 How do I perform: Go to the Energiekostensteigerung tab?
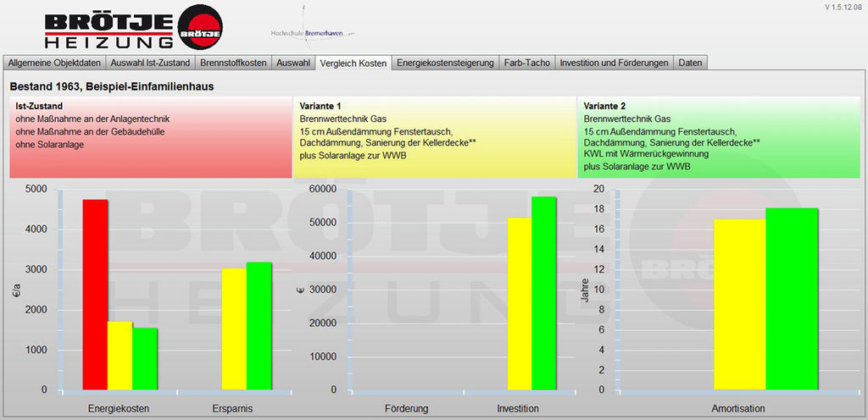pos(445,63)
